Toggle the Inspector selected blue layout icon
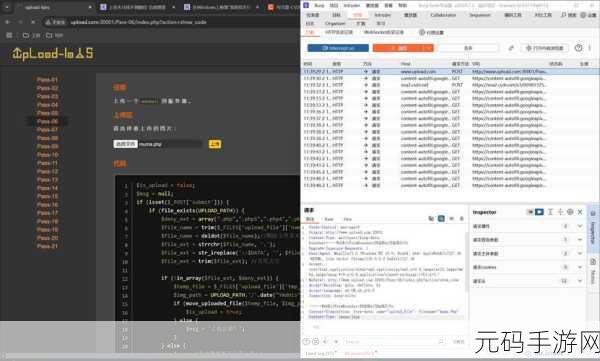The height and width of the screenshot is (361, 600). coord(539,212)
